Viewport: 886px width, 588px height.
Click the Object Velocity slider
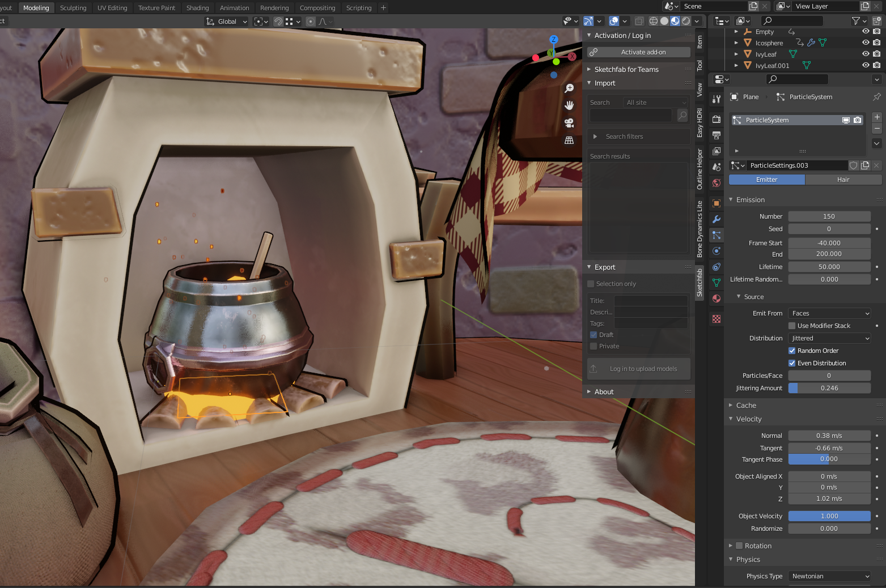click(829, 516)
